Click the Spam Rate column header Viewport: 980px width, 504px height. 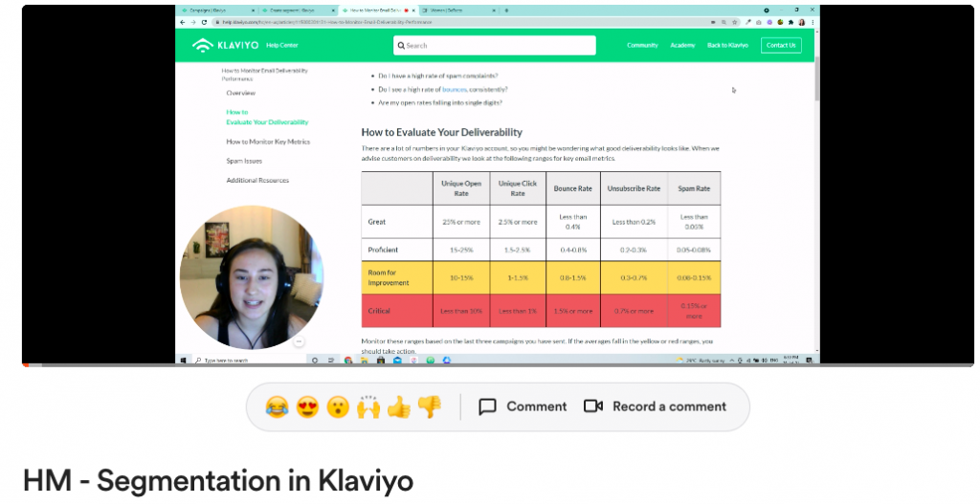click(694, 188)
